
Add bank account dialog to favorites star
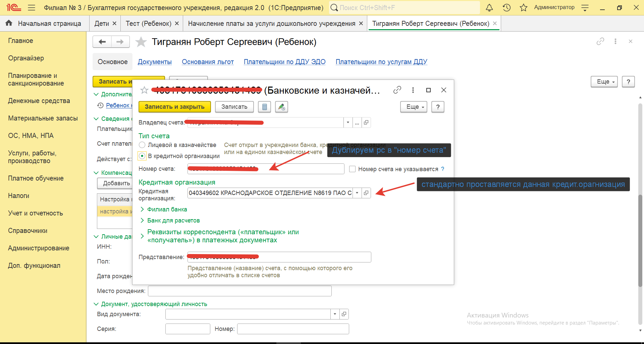point(144,90)
